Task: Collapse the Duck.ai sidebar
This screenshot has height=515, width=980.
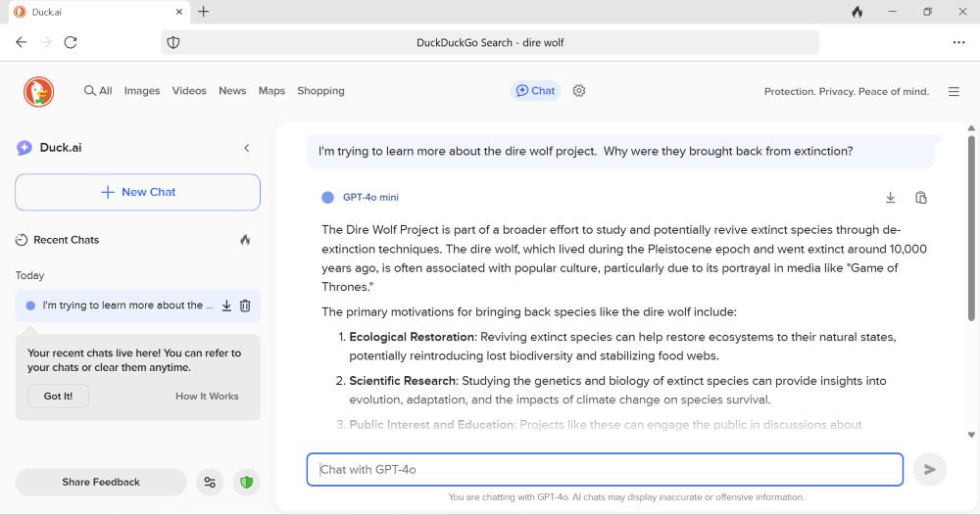Action: (x=247, y=148)
